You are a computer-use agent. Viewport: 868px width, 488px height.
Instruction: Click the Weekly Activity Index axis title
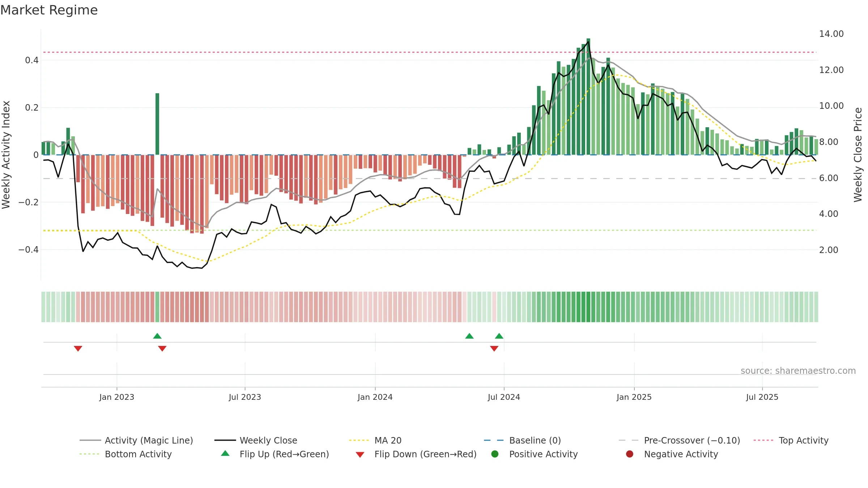click(x=6, y=155)
